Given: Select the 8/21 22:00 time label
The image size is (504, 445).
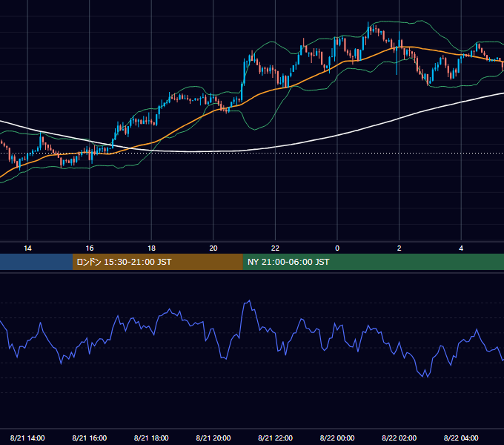Looking at the screenshot, I should [x=276, y=438].
